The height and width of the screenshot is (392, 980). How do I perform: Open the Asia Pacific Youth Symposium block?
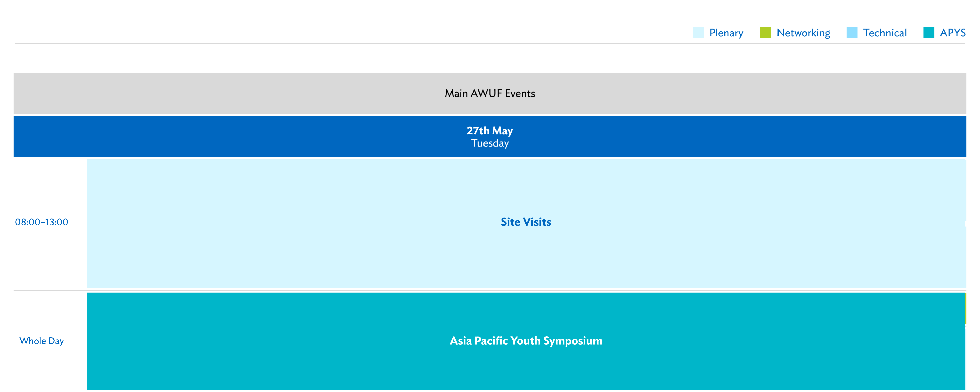click(526, 341)
